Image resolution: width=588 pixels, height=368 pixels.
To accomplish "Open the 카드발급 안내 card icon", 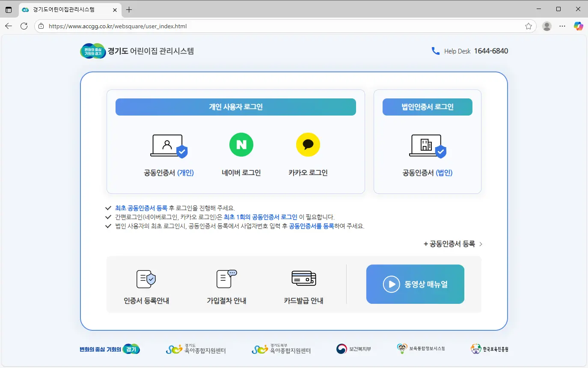I will (303, 278).
